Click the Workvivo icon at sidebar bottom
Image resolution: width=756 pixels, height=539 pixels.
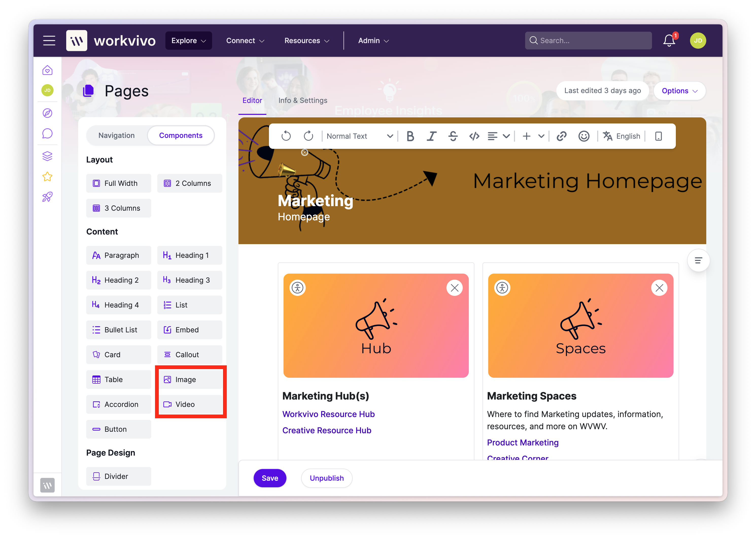pyautogui.click(x=47, y=486)
